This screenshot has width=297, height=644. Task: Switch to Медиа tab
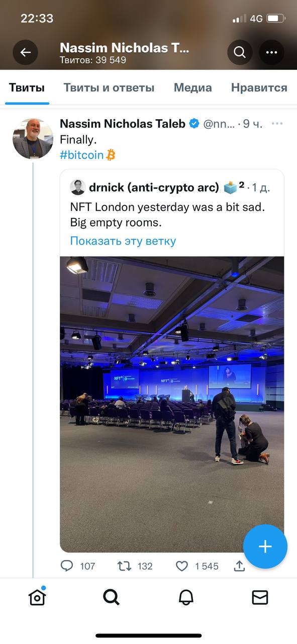click(193, 88)
